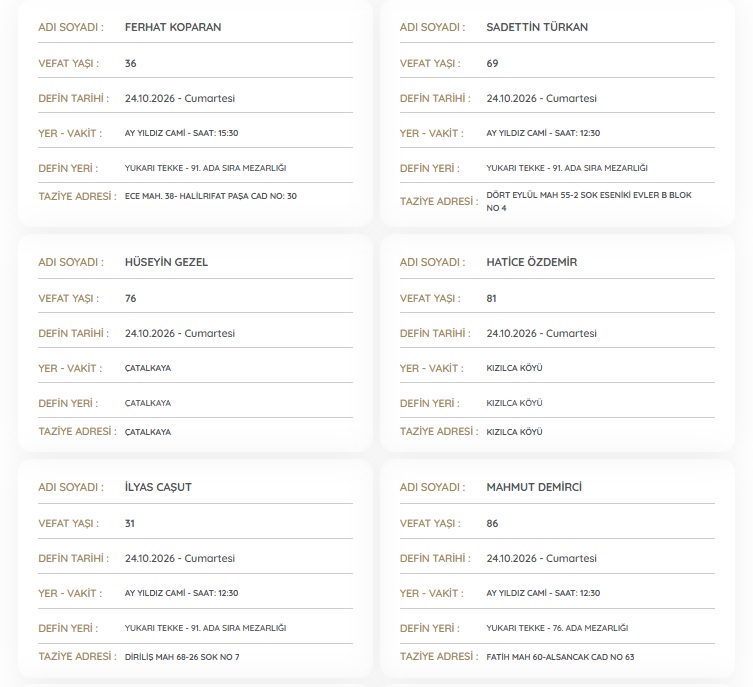Click İlyas Caşut's burial date 24.10.2026
Screen dimensions: 753x687
150,559
